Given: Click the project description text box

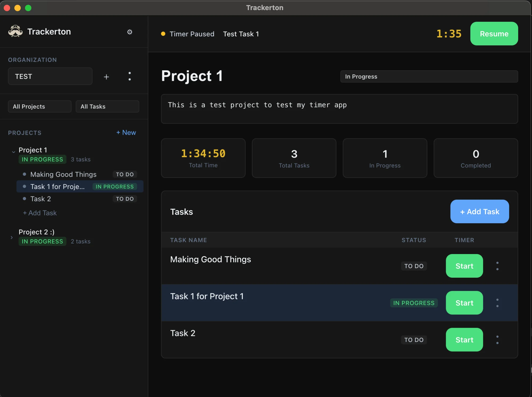Looking at the screenshot, I should [x=339, y=109].
